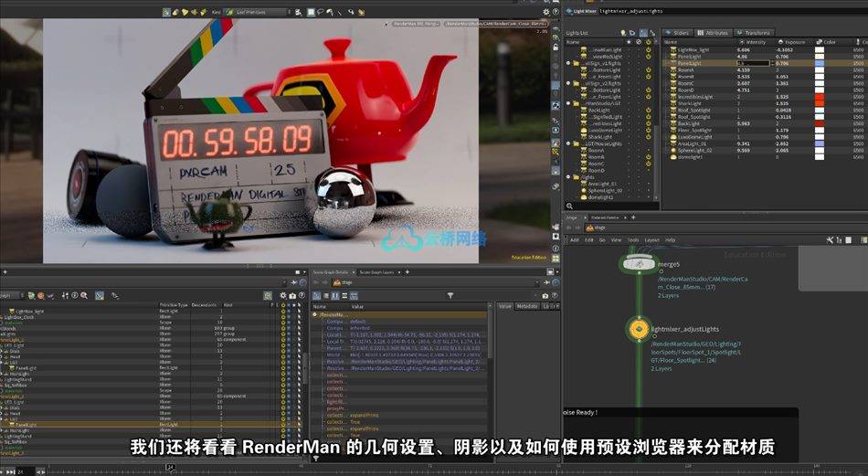
Task: Toggle the star column header in Lights List
Action: coord(629,42)
